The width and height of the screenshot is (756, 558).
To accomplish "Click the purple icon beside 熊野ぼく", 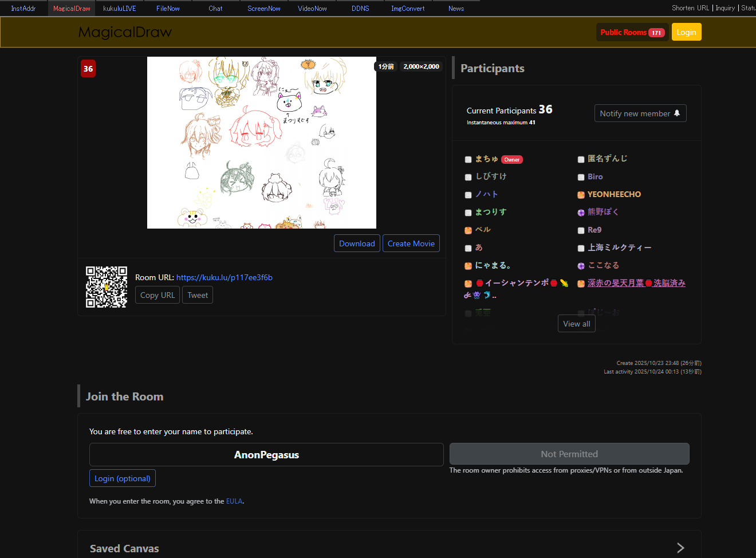I will pyautogui.click(x=581, y=213).
